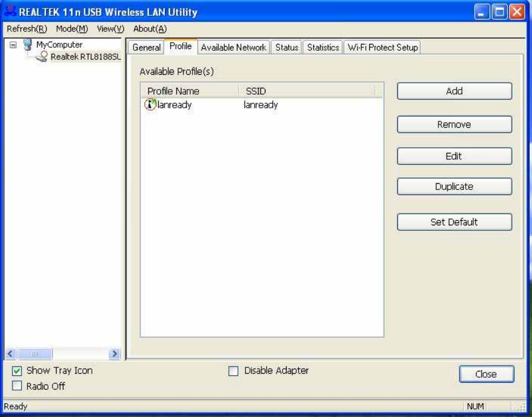Switch to the Statistics tab
This screenshot has width=532, height=417.
[323, 47]
